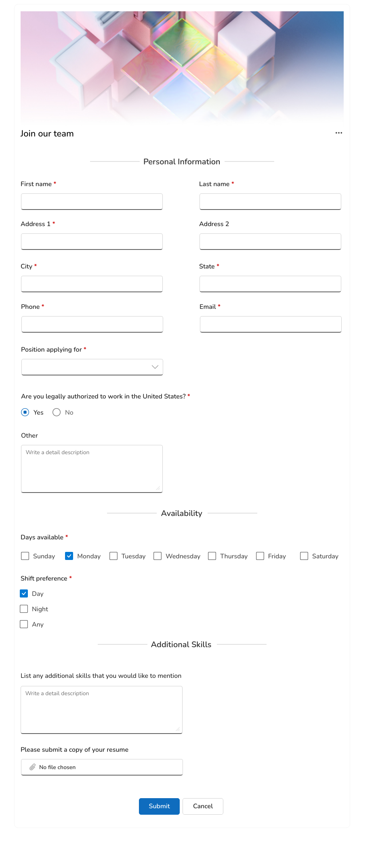Click the Submit button
Viewport: 376px width, 868px height.
[159, 806]
